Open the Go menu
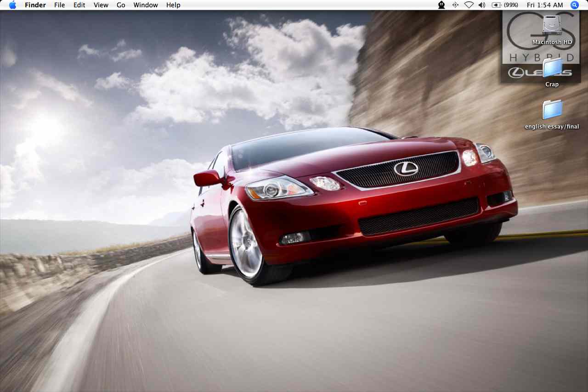Viewport: 588px width, 392px height. coord(121,5)
